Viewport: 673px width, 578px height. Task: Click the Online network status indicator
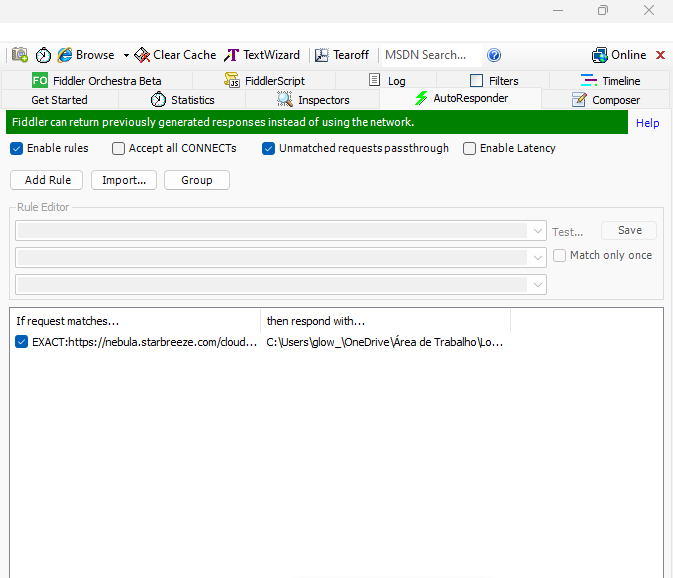pyautogui.click(x=619, y=55)
